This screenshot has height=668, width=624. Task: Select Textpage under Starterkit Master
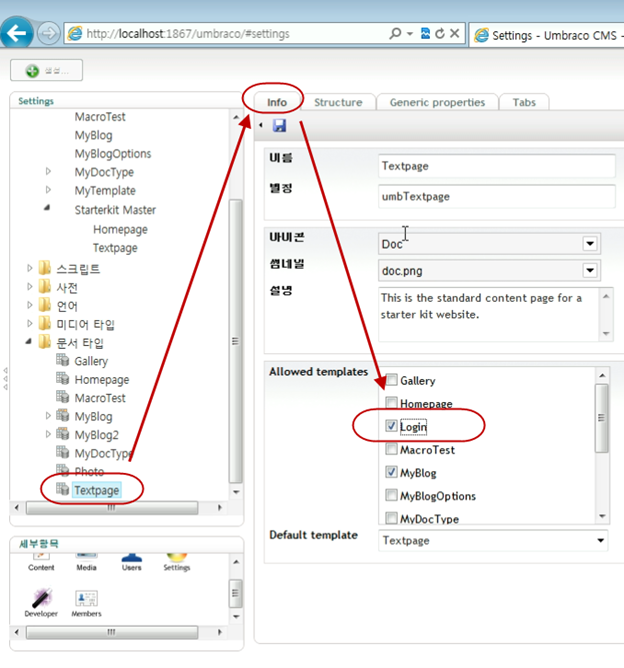(x=115, y=248)
